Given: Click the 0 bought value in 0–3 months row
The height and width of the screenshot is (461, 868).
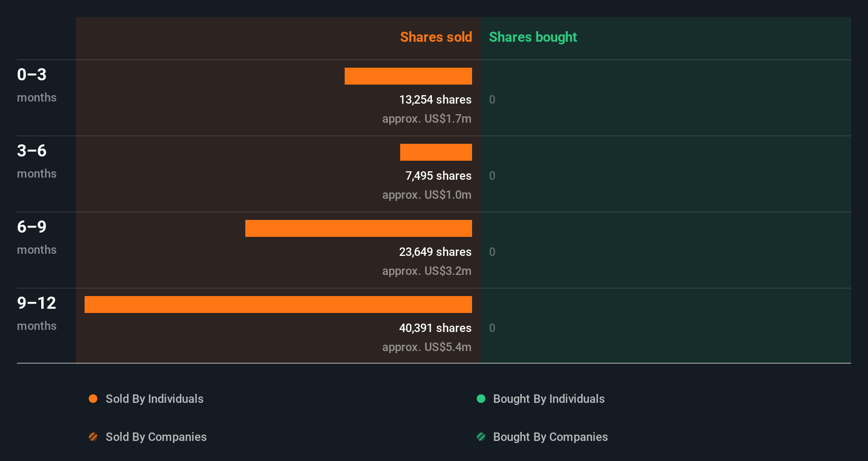Looking at the screenshot, I should point(492,99).
